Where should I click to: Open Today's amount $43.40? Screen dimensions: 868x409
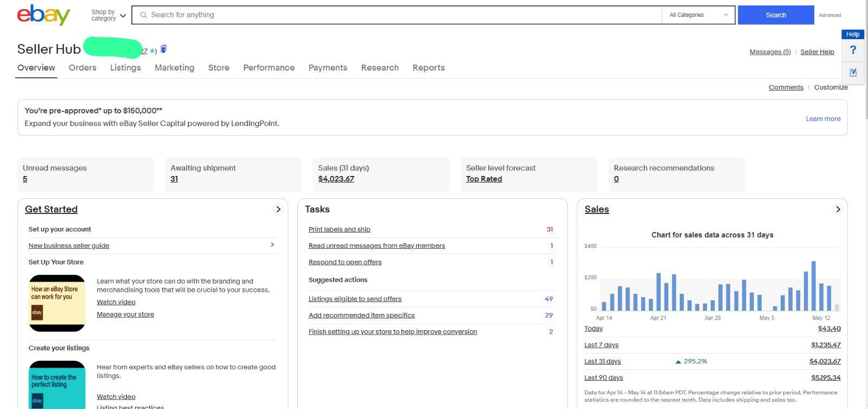[x=829, y=329]
